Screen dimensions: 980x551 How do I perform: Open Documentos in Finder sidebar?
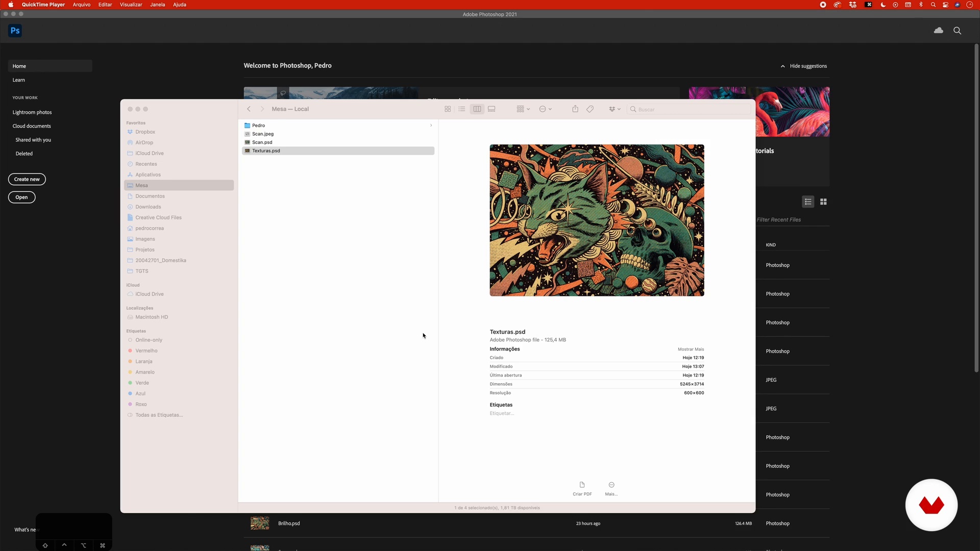click(x=179, y=196)
